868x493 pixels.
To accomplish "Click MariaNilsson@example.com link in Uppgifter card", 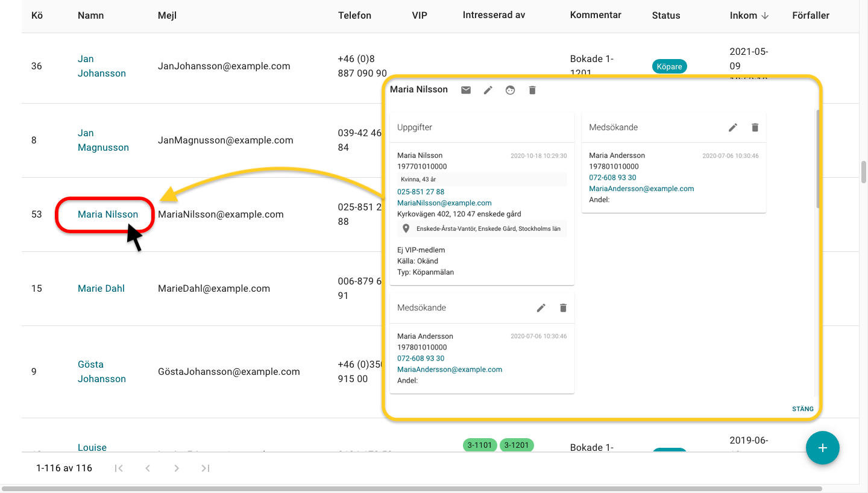I will 444,203.
